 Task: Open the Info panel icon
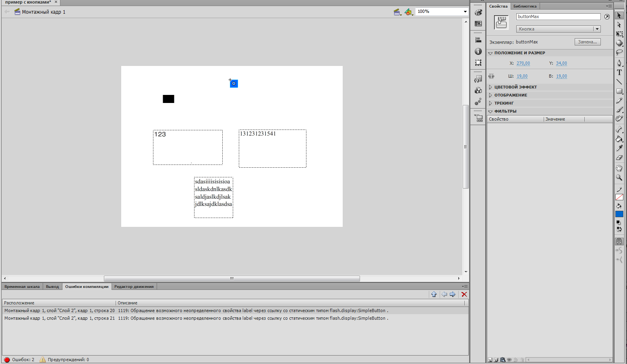point(478,51)
